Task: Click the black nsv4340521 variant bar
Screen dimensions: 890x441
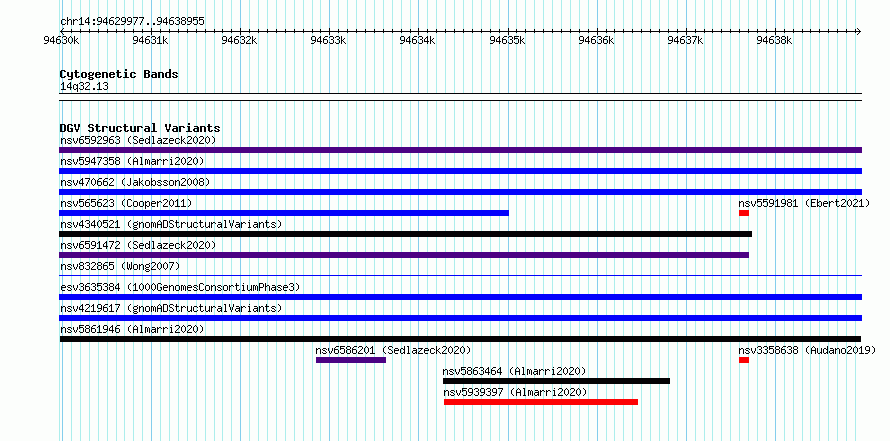Action: click(406, 234)
